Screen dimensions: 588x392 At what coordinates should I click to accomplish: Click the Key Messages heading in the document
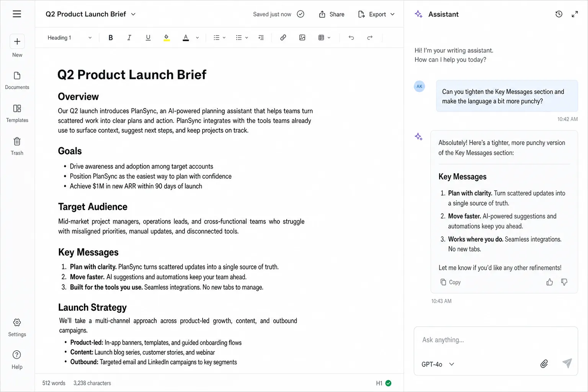coord(88,252)
